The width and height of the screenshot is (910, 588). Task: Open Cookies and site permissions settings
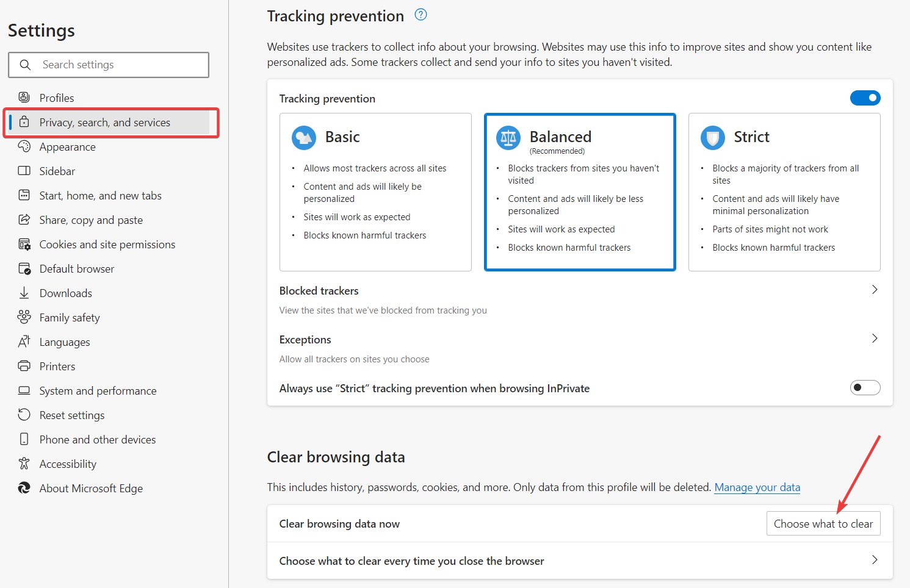click(x=107, y=245)
